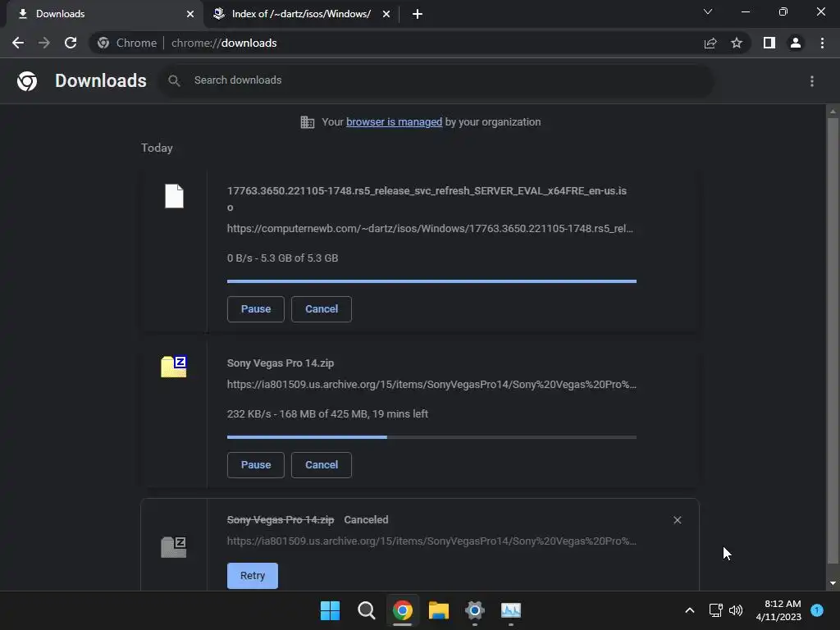Close the Downloads tab

point(190,14)
